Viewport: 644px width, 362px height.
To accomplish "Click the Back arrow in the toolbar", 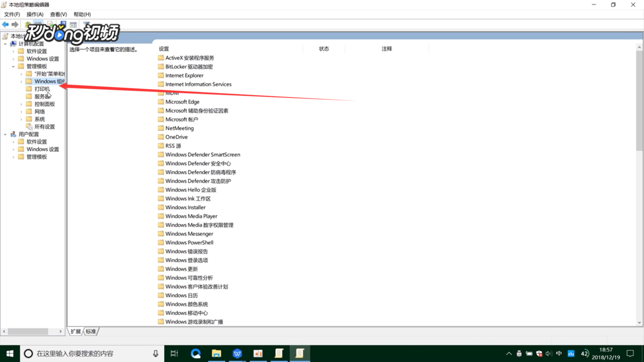I will coord(6,25).
